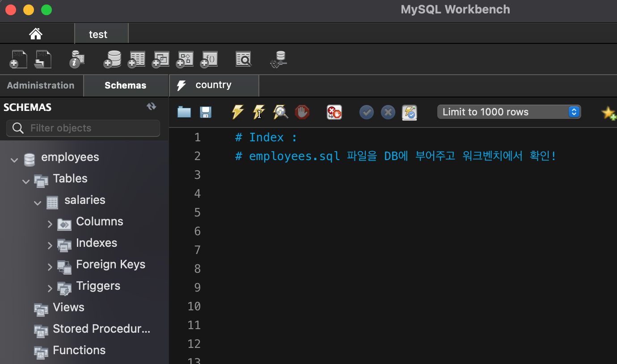The image size is (617, 364).
Task: Click the employees.sql comment on line 2
Action: pos(396,156)
